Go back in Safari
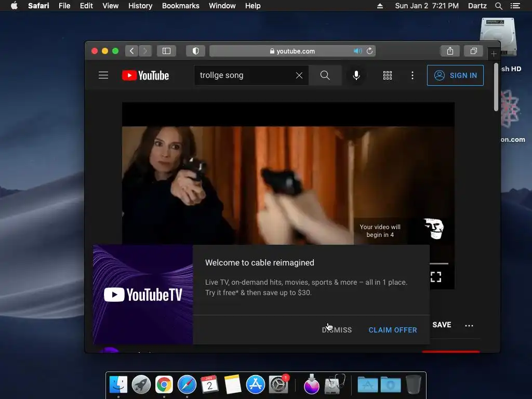 pyautogui.click(x=131, y=51)
